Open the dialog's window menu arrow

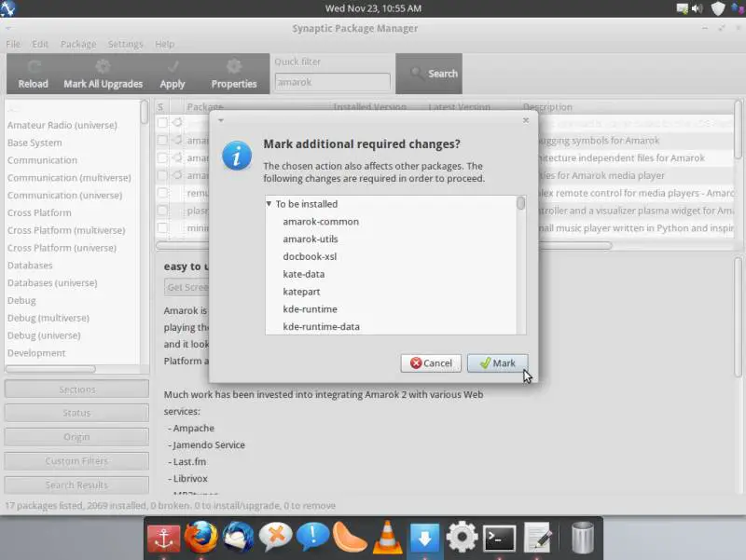click(221, 120)
